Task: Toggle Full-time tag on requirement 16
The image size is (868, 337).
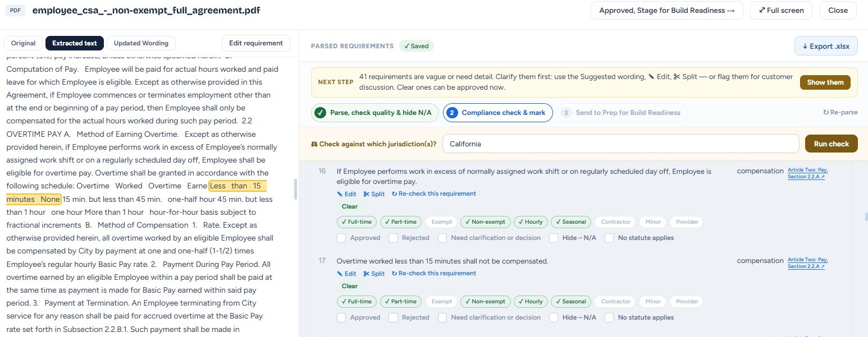Action: 357,222
